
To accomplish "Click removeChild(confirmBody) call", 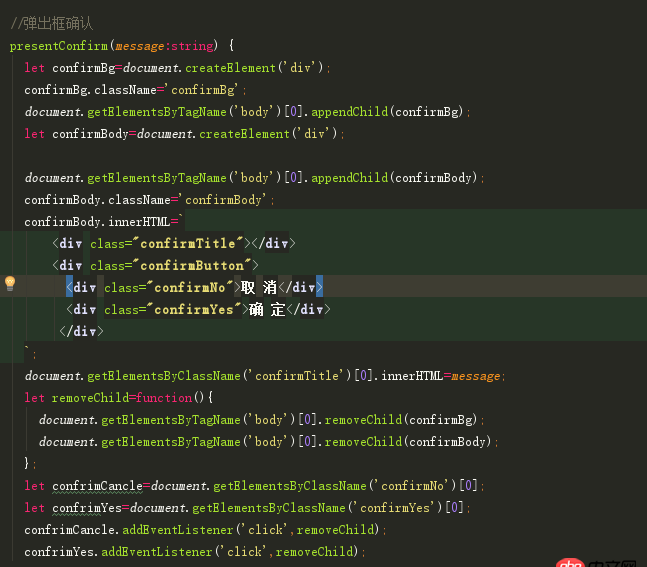I will click(408, 442).
